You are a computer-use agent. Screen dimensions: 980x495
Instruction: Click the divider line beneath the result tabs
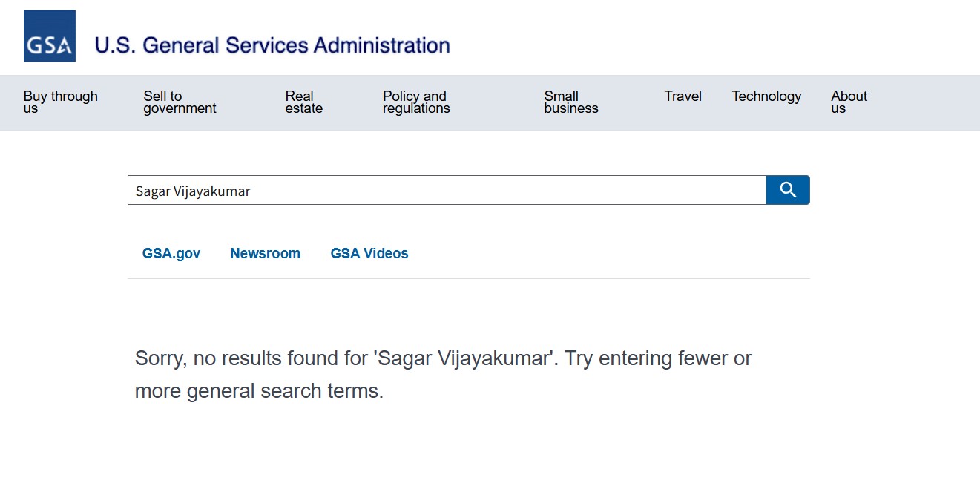coord(468,279)
